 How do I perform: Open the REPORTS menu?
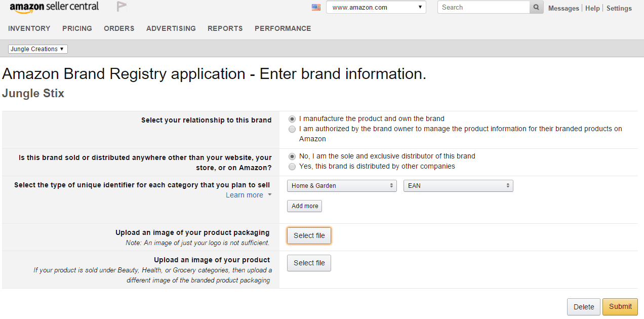click(x=225, y=28)
